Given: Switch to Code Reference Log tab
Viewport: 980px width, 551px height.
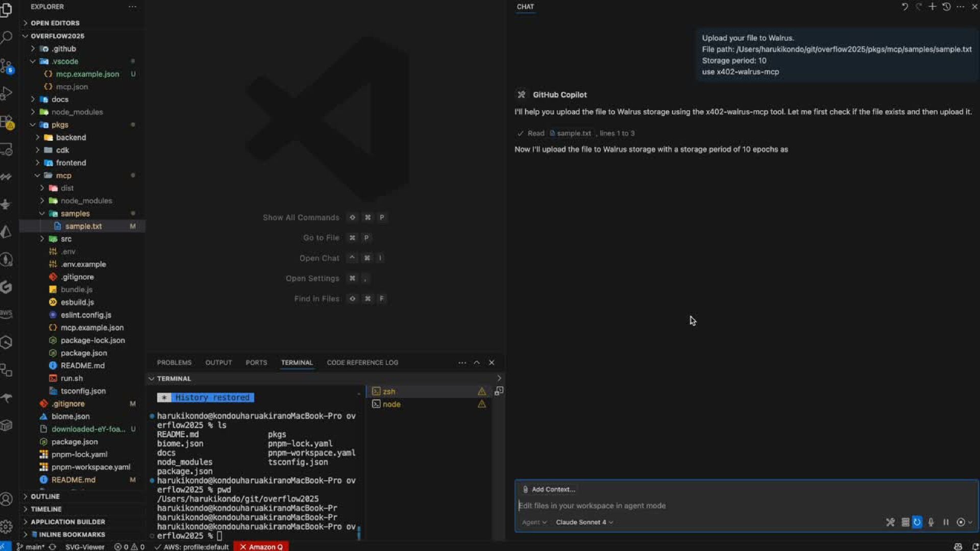Looking at the screenshot, I should click(x=362, y=363).
